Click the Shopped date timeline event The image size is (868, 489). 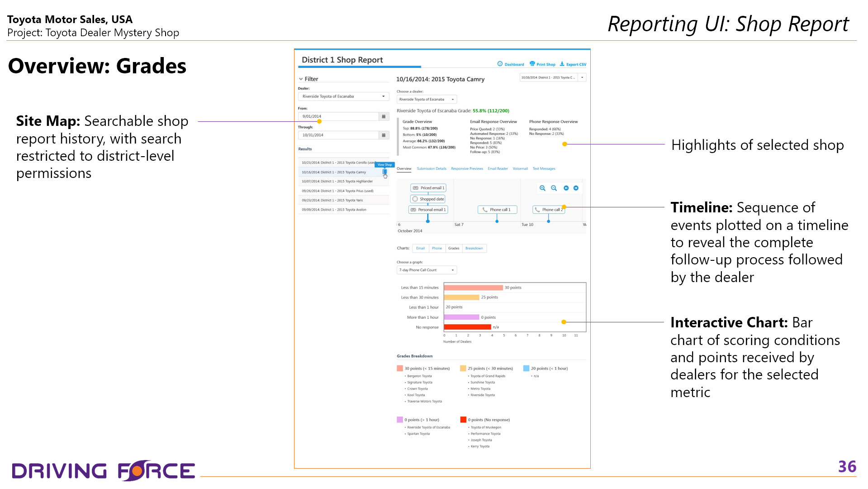[428, 199]
